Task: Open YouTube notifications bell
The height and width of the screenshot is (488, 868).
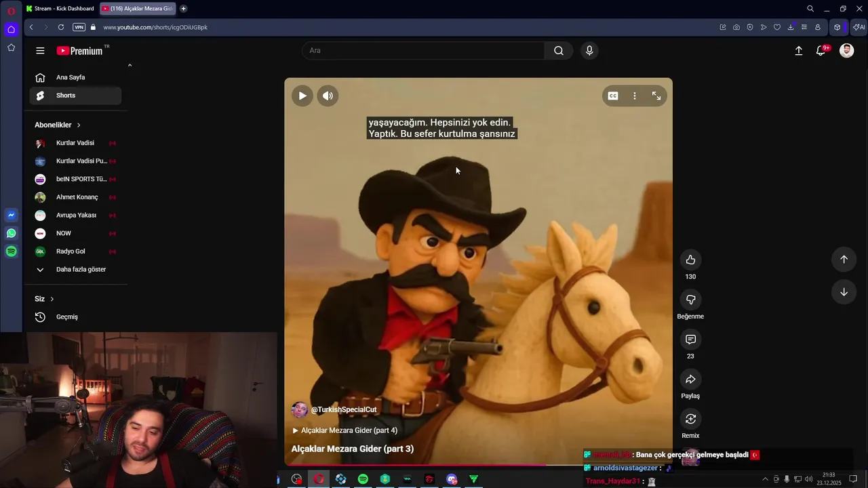Action: 821,51
